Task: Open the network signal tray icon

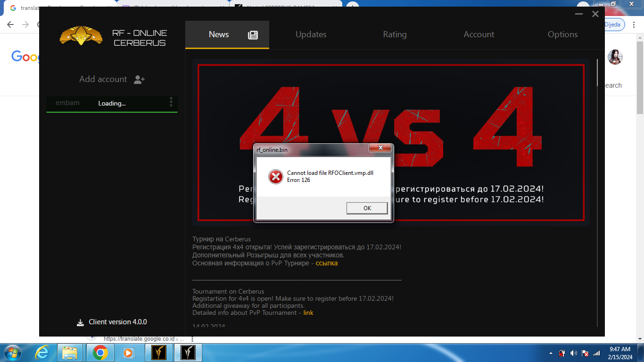Action: [x=596, y=353]
